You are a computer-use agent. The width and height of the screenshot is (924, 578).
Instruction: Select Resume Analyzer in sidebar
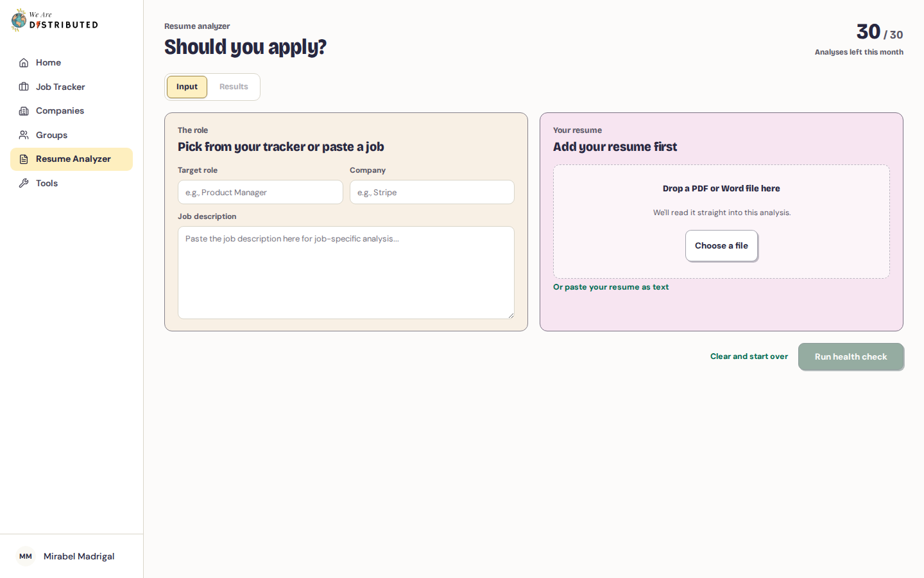point(71,159)
